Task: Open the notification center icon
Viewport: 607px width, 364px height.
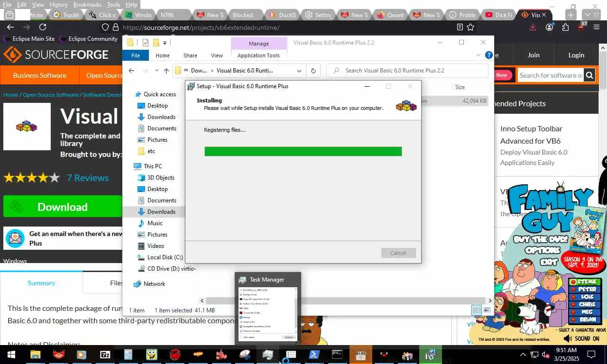Action: coord(591,355)
